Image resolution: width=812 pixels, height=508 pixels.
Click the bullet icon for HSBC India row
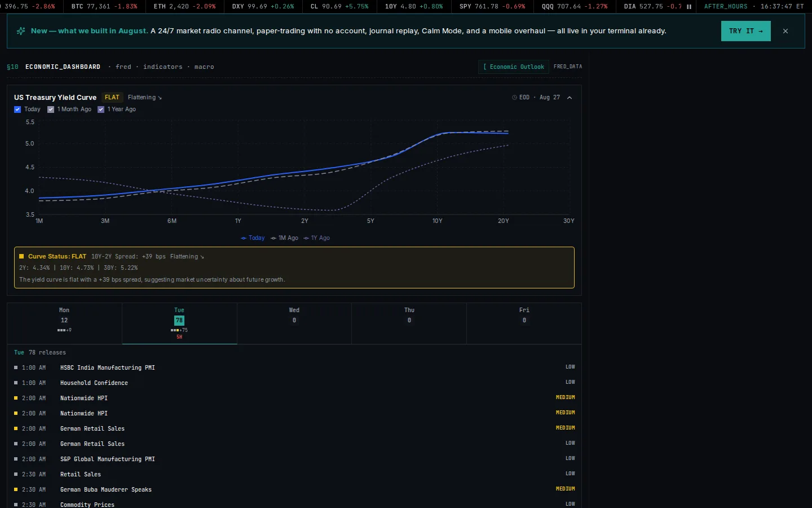[x=16, y=367]
